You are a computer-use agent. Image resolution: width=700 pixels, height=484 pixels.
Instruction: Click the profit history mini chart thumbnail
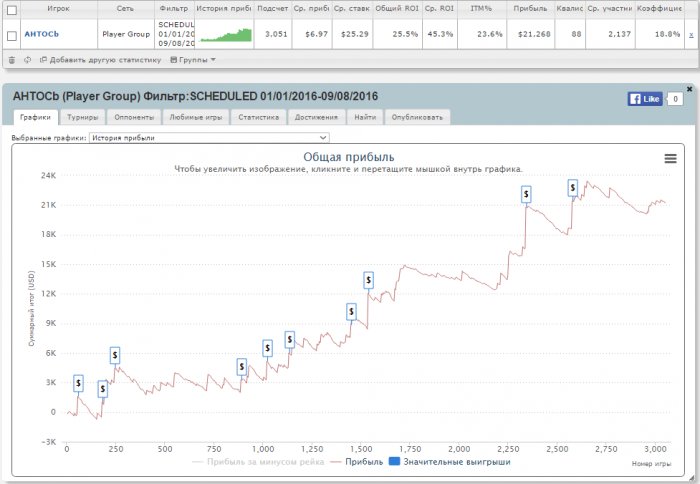click(224, 34)
